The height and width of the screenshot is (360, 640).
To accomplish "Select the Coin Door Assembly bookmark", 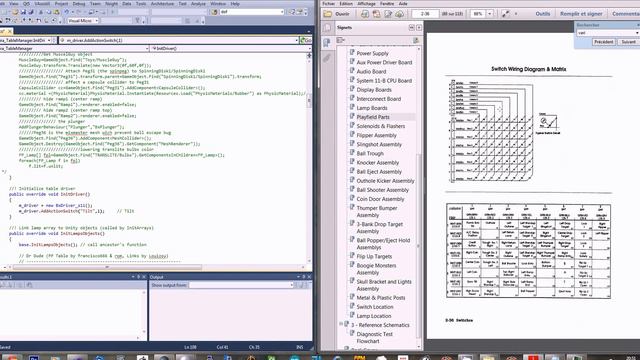I will coord(380,199).
